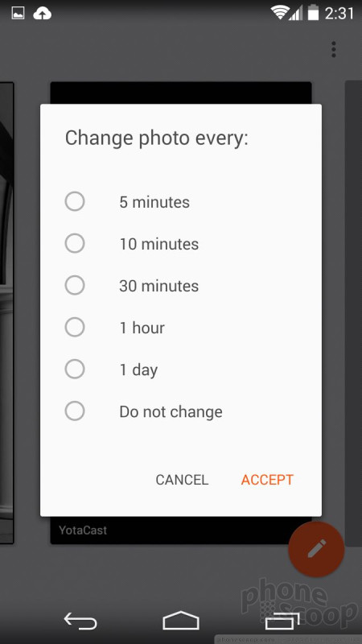The width and height of the screenshot is (362, 644).
Task: Set photo change to 1 day
Action: tap(74, 369)
